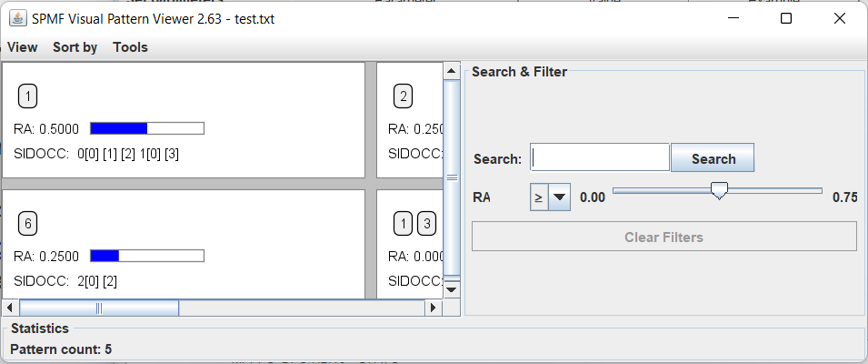Open the View menu
Viewport: 868px width, 364px height.
coord(23,47)
